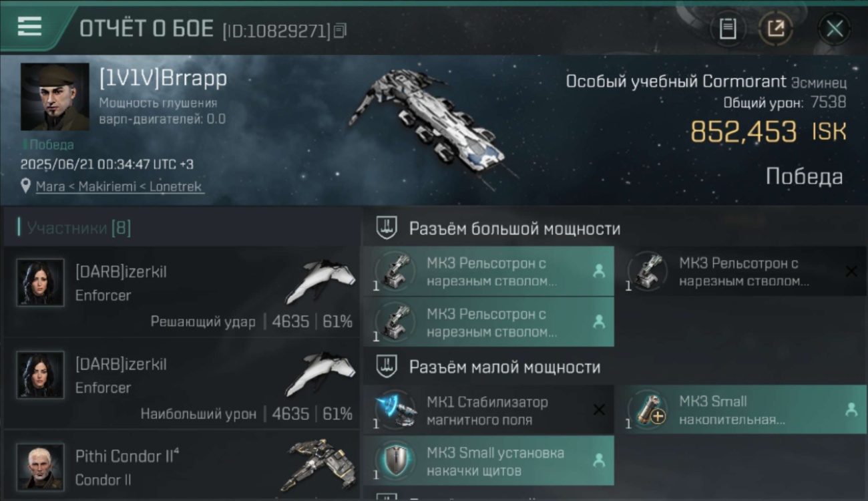The height and width of the screenshot is (501, 868).
Task: Click the second highlighted MK3 railgun module
Action: point(488,323)
